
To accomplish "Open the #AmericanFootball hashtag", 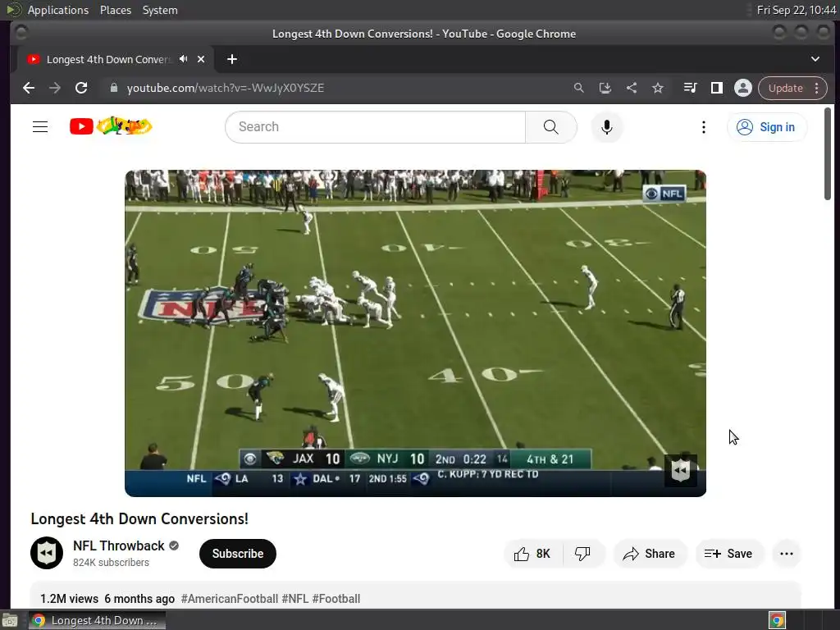I will click(230, 598).
